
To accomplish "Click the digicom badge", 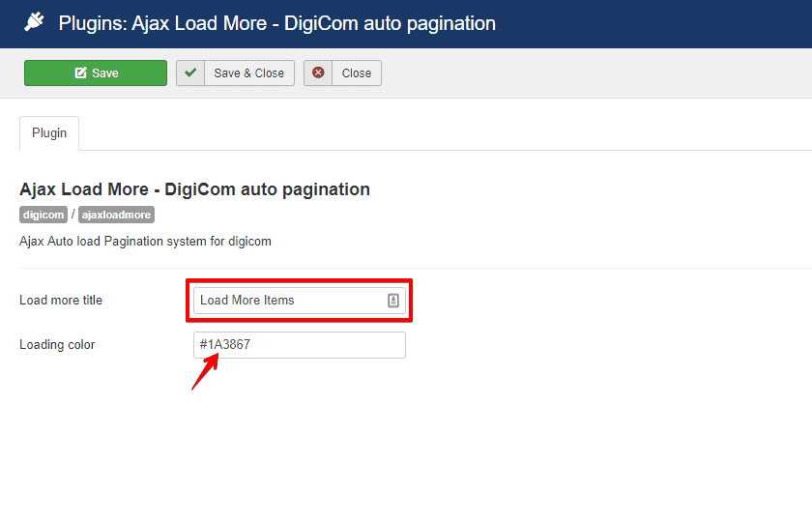I will coord(43,215).
